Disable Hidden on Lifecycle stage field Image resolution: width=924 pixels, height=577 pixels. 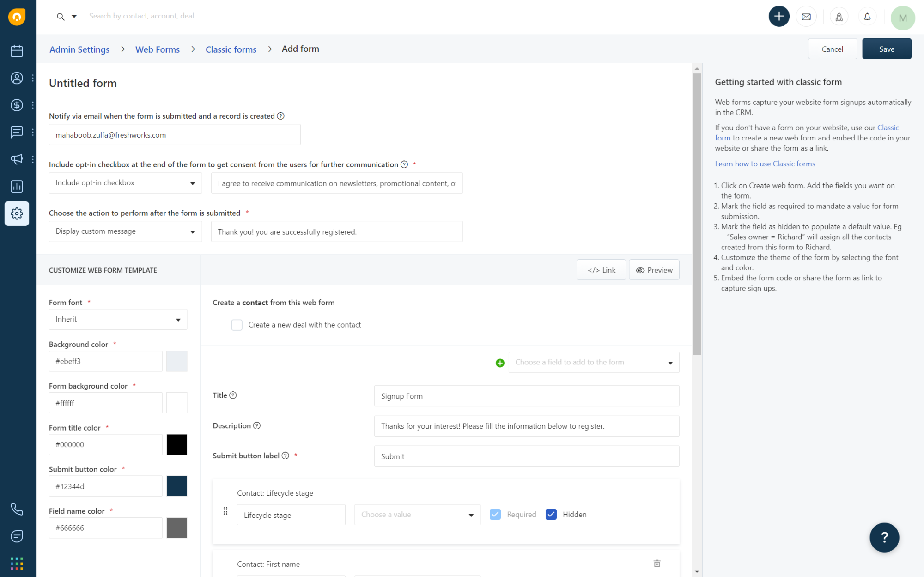pyautogui.click(x=551, y=514)
